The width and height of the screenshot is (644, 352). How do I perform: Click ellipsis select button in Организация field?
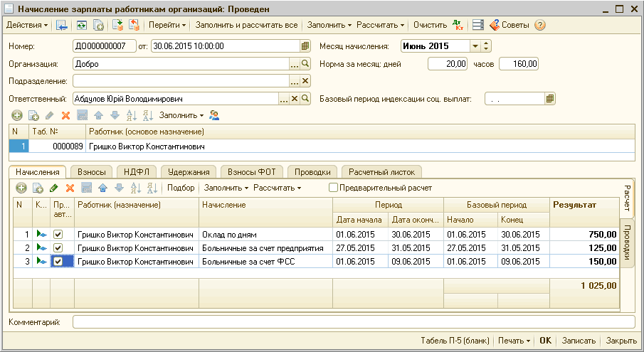pos(295,63)
